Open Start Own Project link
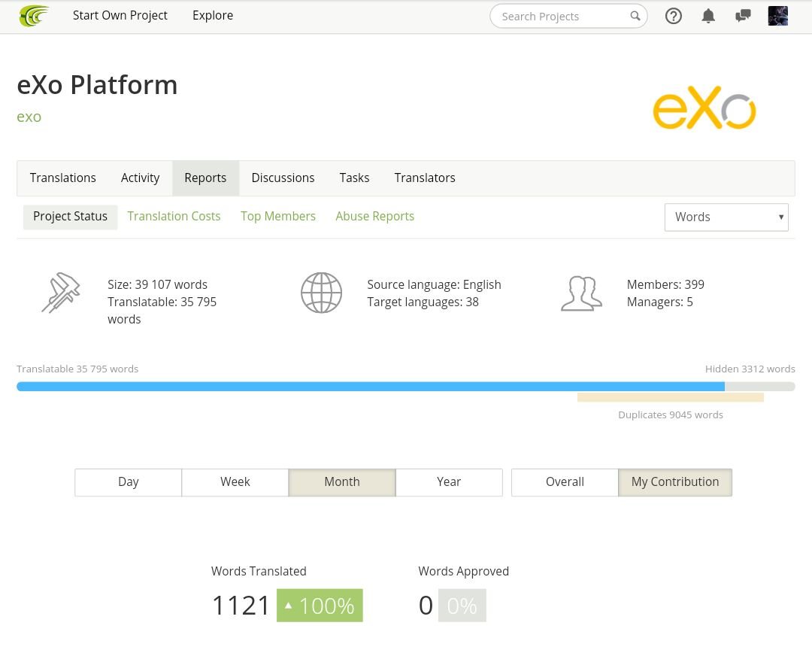Image resolution: width=812 pixels, height=662 pixels. [120, 16]
